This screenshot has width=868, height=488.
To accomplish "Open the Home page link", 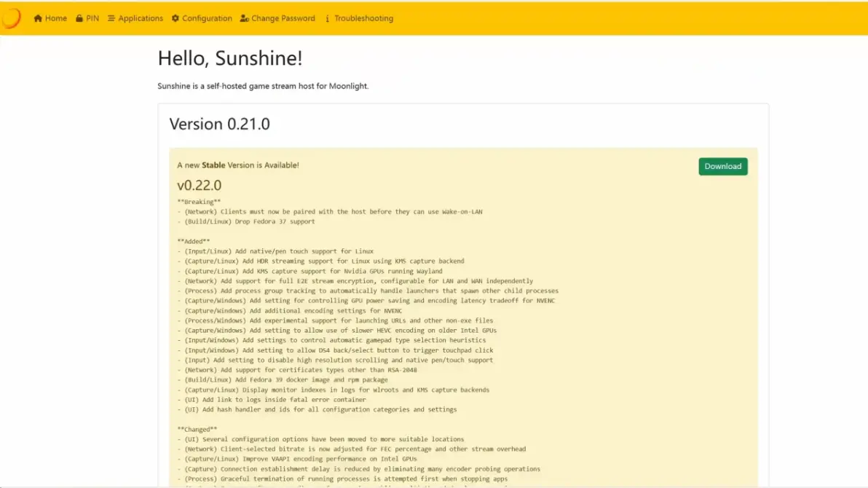I will tap(50, 18).
